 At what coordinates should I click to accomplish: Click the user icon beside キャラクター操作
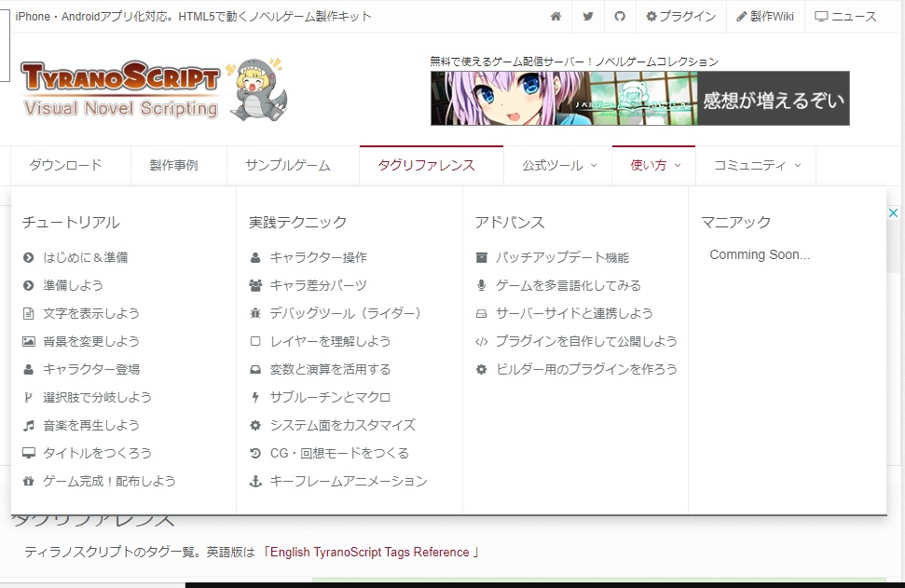tap(255, 257)
